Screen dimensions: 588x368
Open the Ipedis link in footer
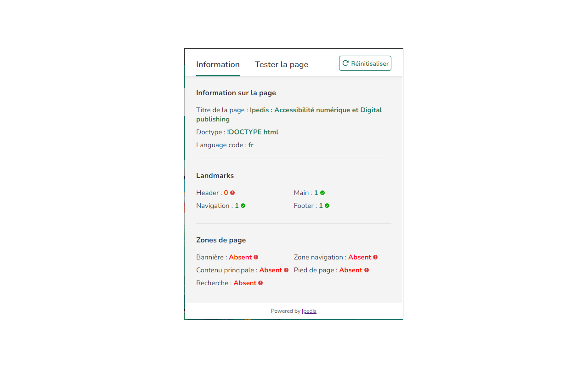(x=309, y=311)
